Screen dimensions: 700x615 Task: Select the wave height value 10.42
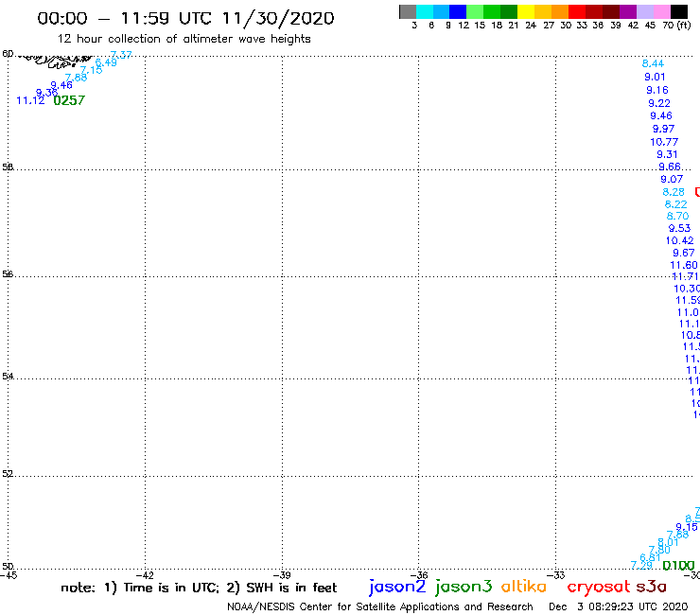(x=679, y=240)
